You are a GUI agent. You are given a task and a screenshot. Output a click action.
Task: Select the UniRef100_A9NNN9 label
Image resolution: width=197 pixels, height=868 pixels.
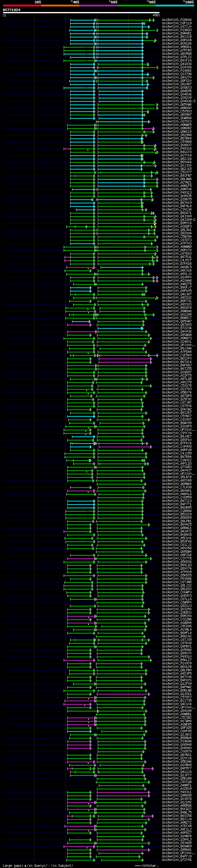click(177, 247)
